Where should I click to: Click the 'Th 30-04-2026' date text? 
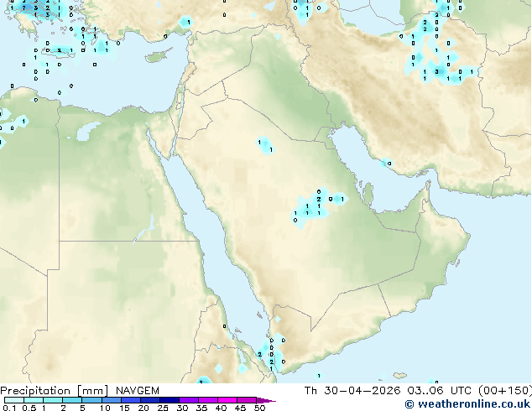pyautogui.click(x=352, y=391)
